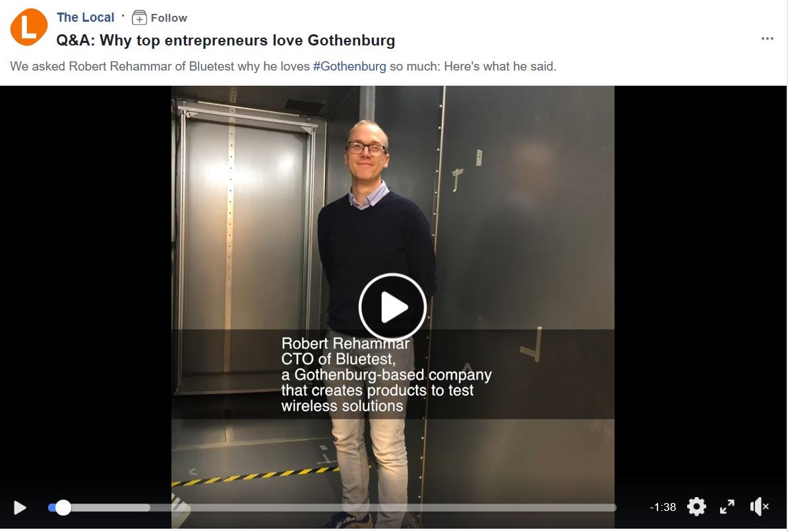This screenshot has width=788, height=532.
Task: Click the video title about Gothenburg entrepreneurs
Action: tap(226, 40)
